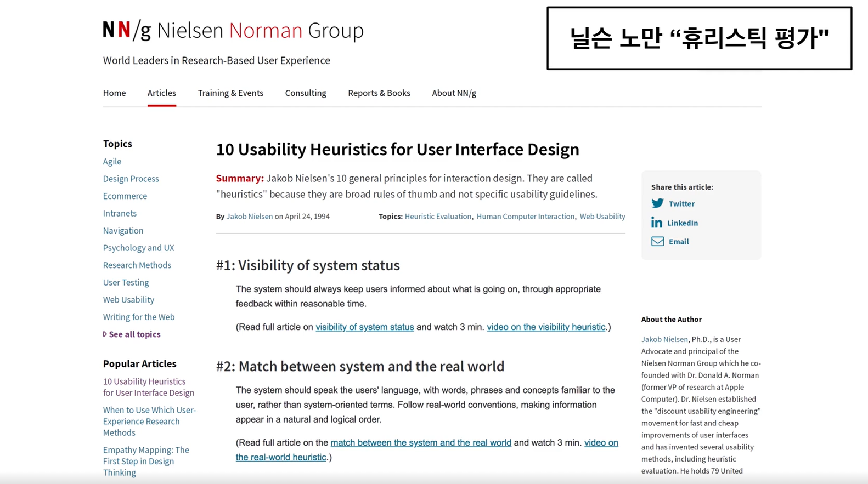
Task: Open Reports & Books menu
Action: (x=379, y=93)
